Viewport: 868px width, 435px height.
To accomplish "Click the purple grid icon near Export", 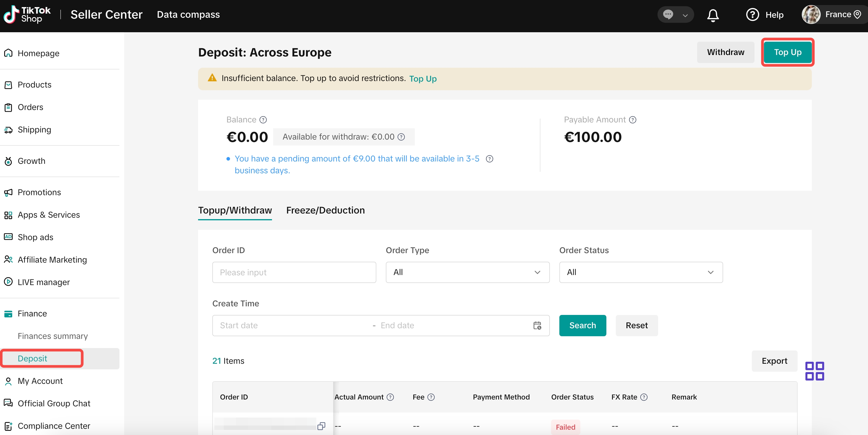I will 814,371.
